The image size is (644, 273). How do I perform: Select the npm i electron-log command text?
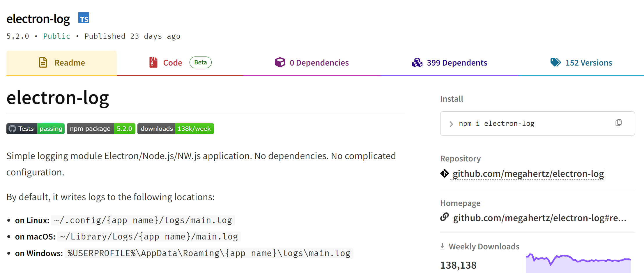click(x=497, y=124)
